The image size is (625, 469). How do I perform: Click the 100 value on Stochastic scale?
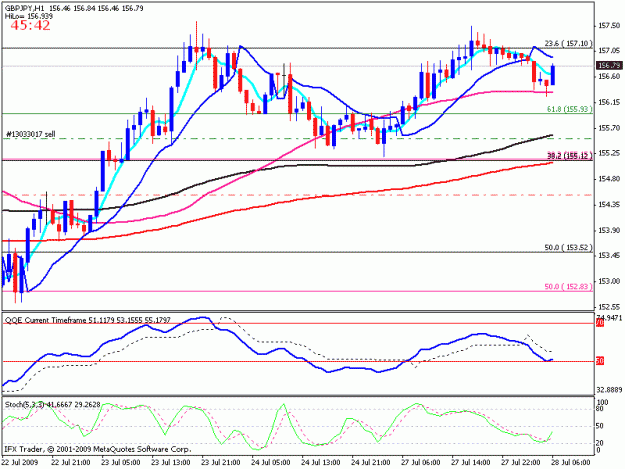pyautogui.click(x=603, y=402)
